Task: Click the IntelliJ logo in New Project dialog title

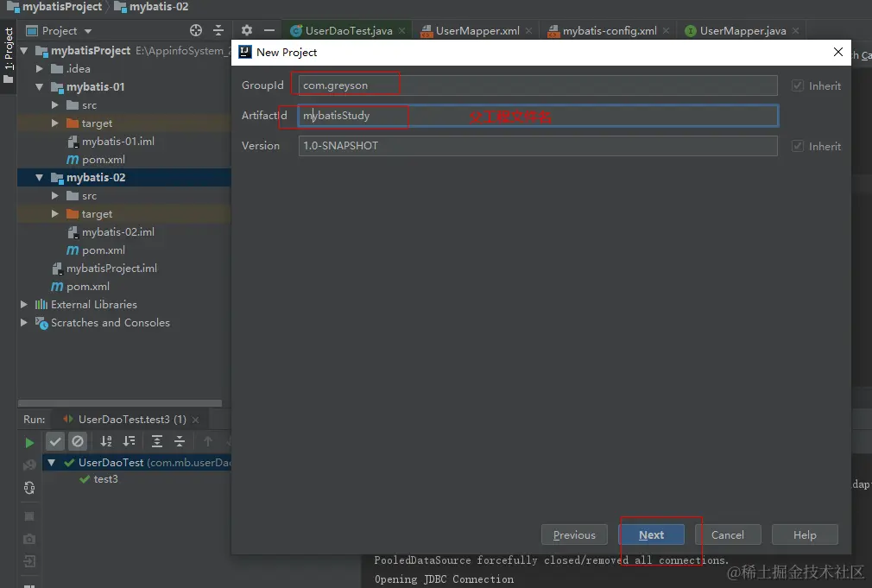Action: click(x=244, y=52)
